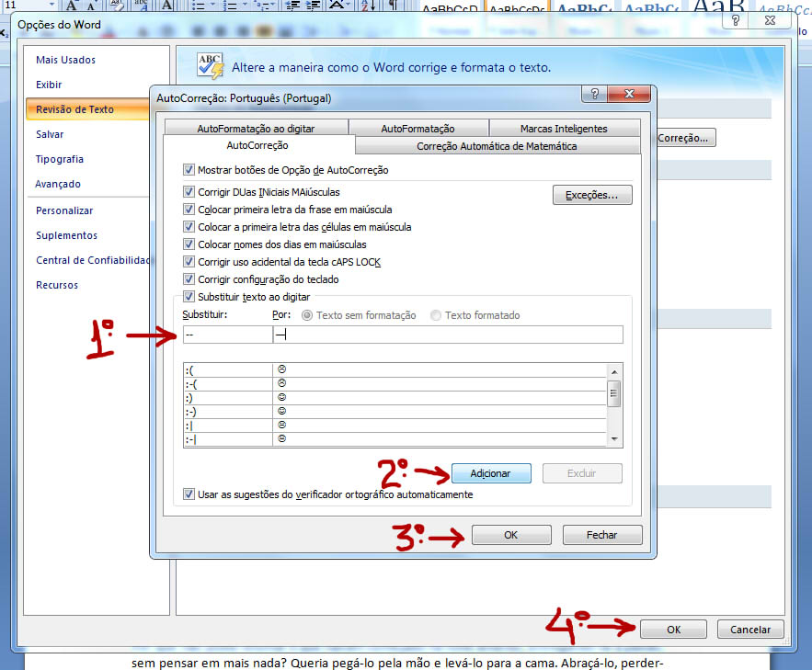Open the Personalizar options category

coord(64,210)
